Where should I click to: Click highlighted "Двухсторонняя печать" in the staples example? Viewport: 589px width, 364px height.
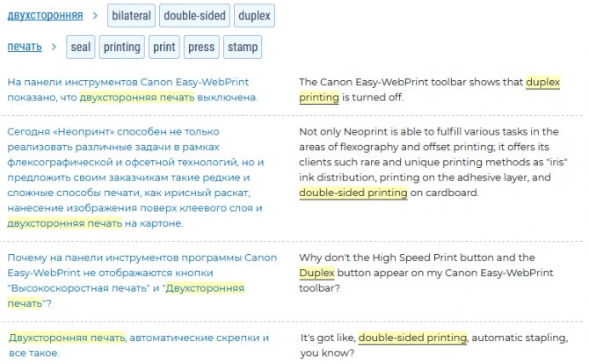point(67,338)
